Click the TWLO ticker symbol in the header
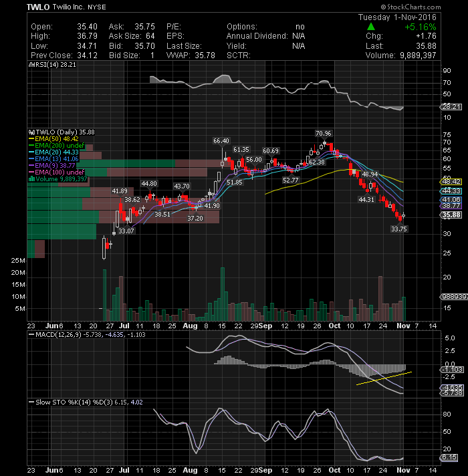 click(38, 7)
